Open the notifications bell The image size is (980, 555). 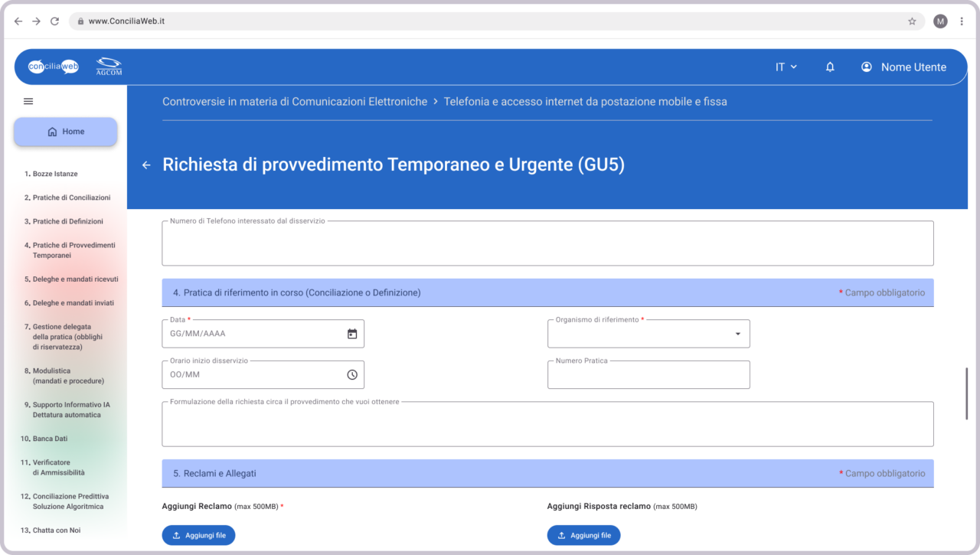830,67
